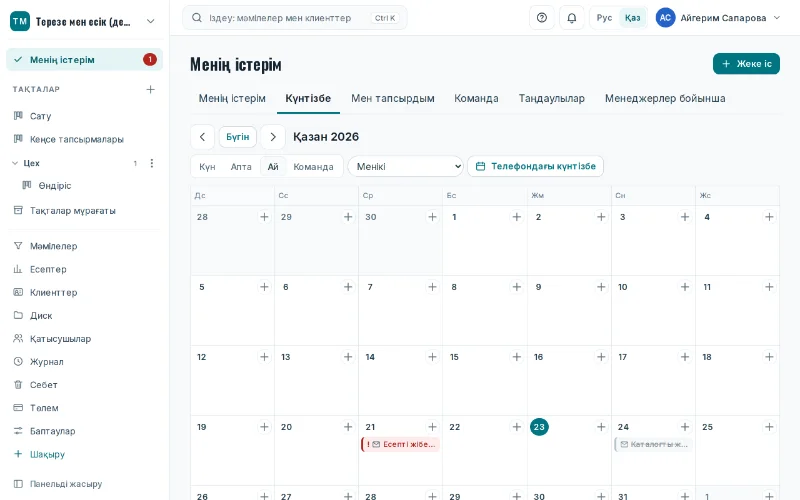Open notifications bell icon

(572, 18)
